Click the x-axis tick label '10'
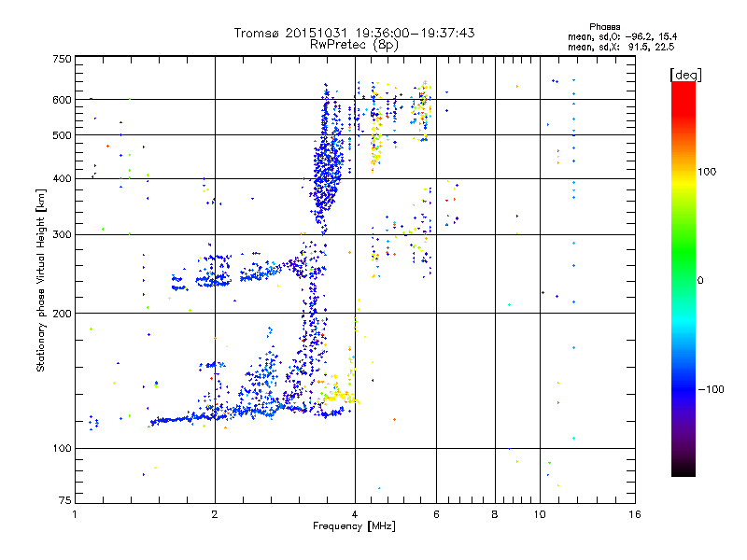This screenshot has width=747, height=560. (x=540, y=514)
